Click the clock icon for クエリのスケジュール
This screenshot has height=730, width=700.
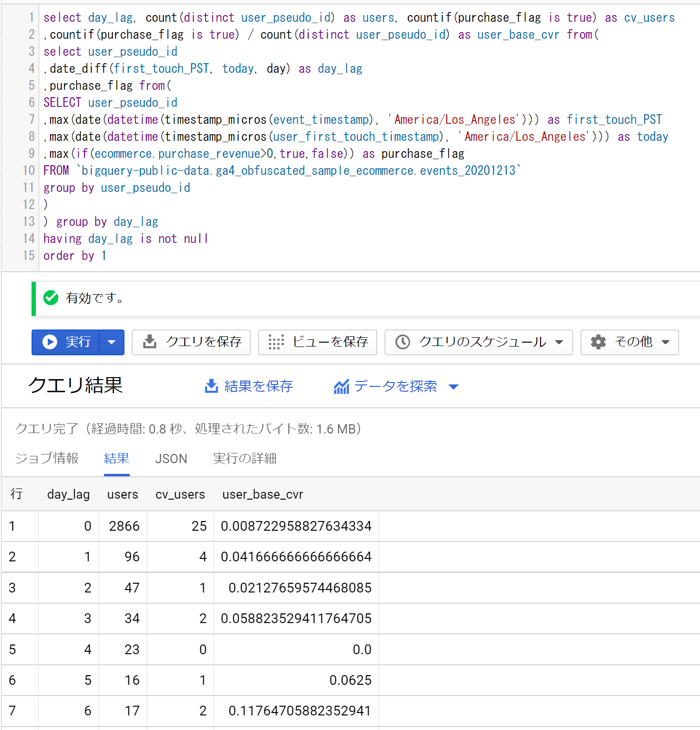[402, 342]
